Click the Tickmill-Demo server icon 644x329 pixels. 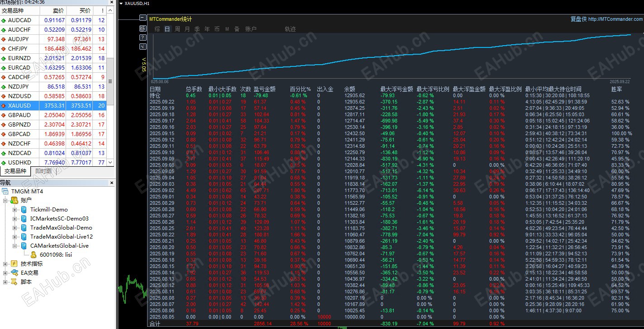click(24, 209)
